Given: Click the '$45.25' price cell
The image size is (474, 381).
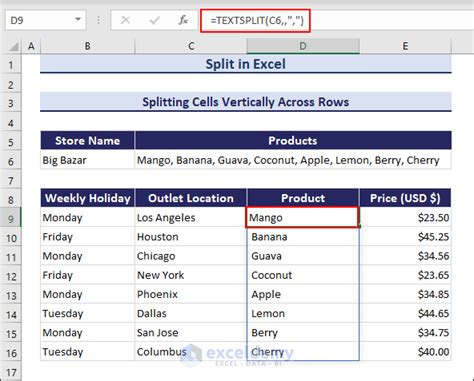Looking at the screenshot, I should point(405,237).
